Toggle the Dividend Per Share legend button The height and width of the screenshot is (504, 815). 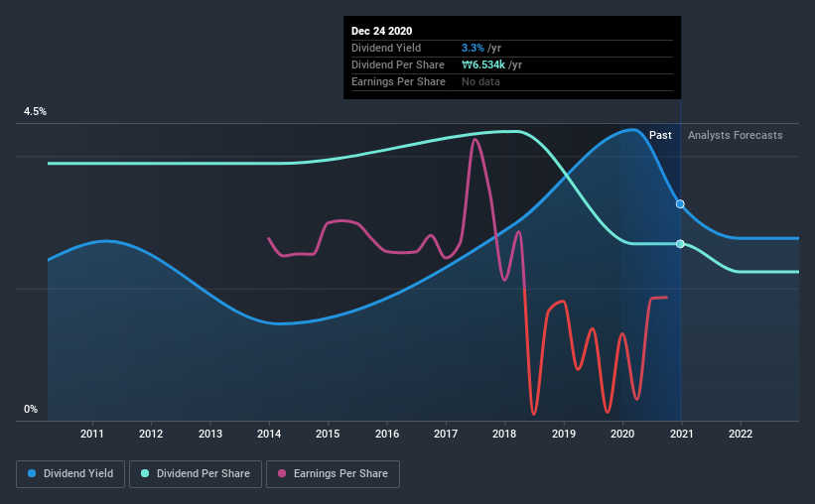(x=196, y=474)
